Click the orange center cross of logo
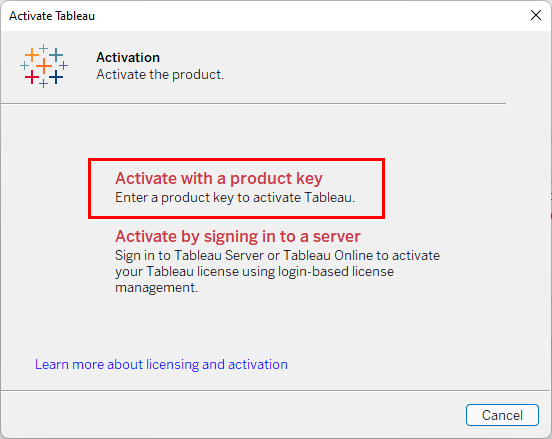 click(44, 66)
